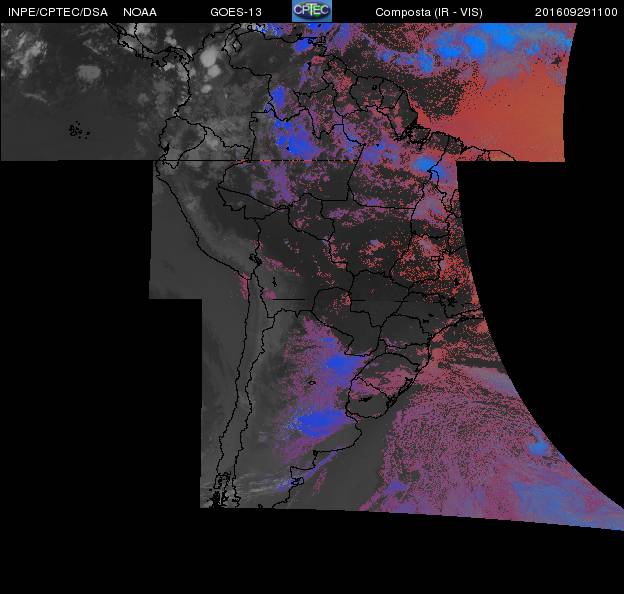Screen dimensions: 624x594
Task: Select the 201609291100 timestamp
Action: 576,12
